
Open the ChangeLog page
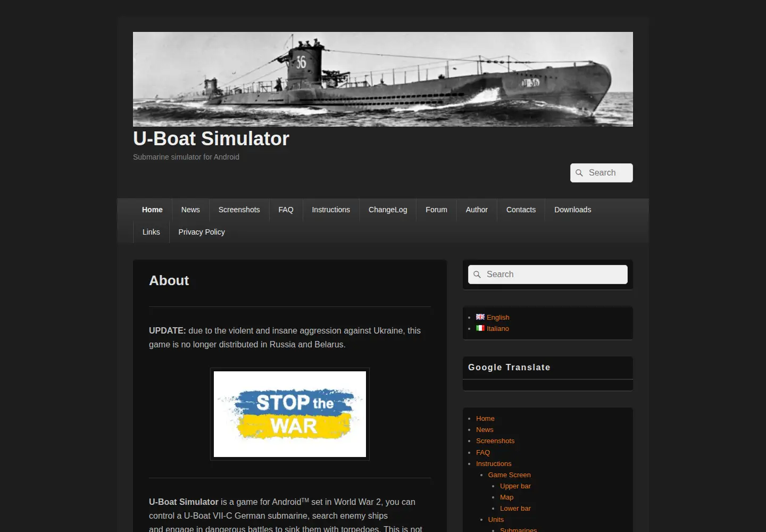(x=388, y=210)
